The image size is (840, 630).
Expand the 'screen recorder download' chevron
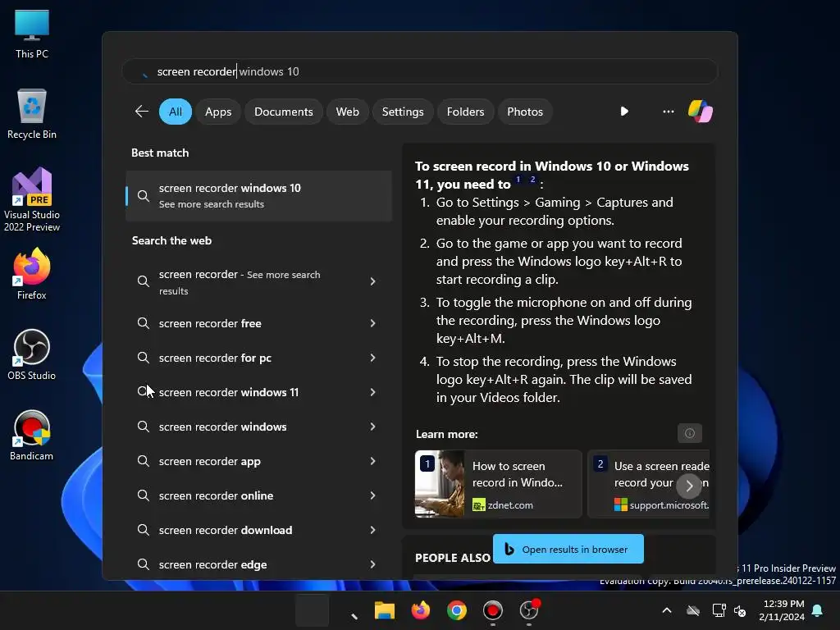373,530
